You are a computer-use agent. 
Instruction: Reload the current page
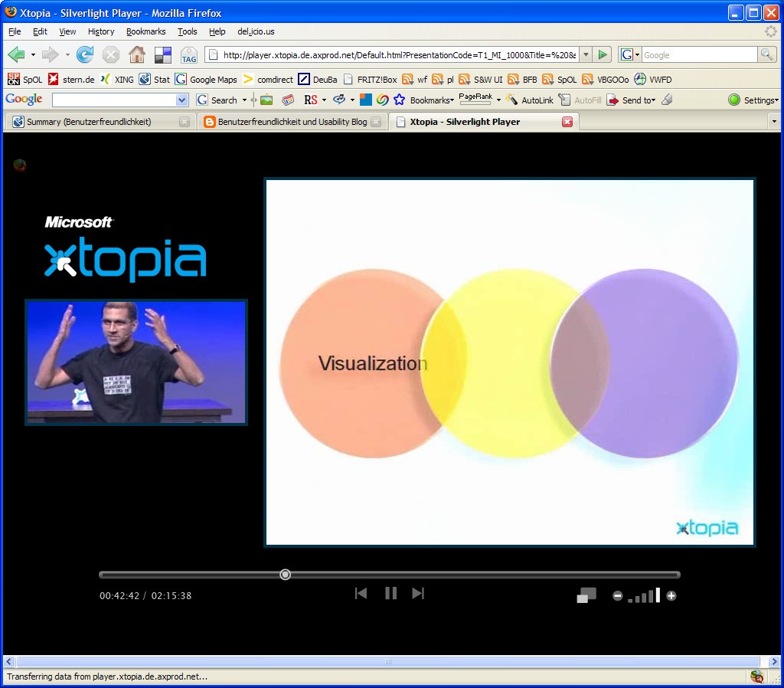tap(84, 54)
